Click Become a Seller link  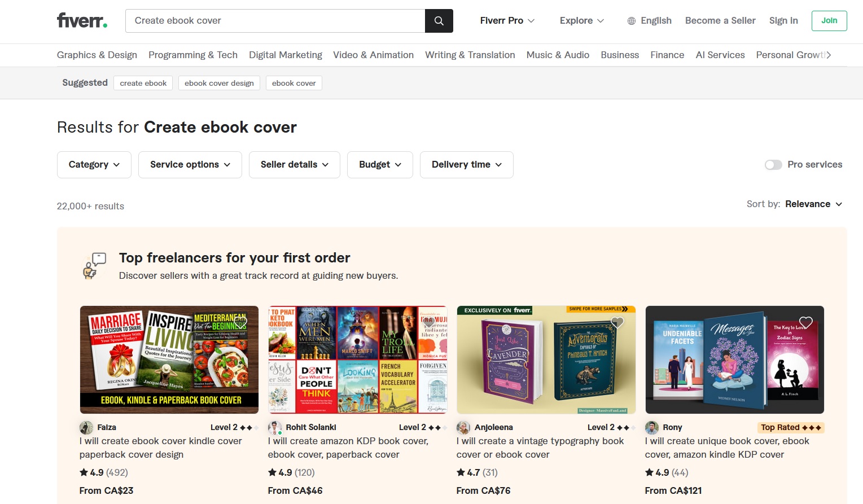point(720,21)
